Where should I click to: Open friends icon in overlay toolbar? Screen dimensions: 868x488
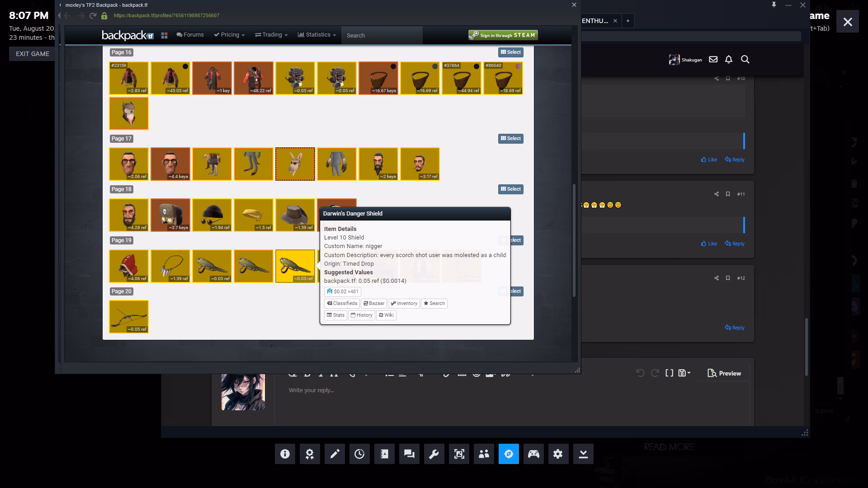coord(484,454)
